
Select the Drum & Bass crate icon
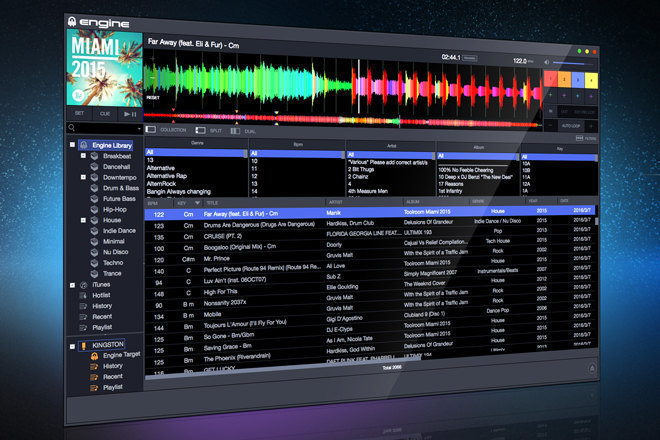[95, 188]
